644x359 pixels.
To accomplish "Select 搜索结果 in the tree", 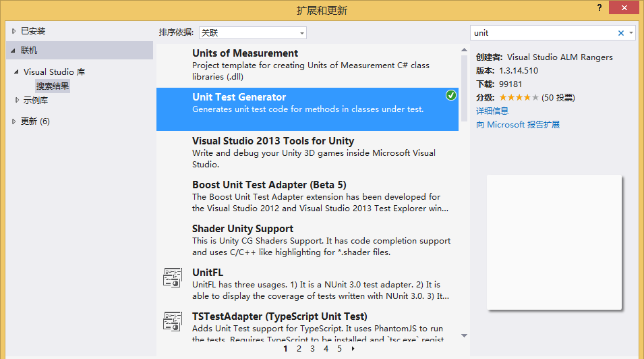I will point(53,86).
